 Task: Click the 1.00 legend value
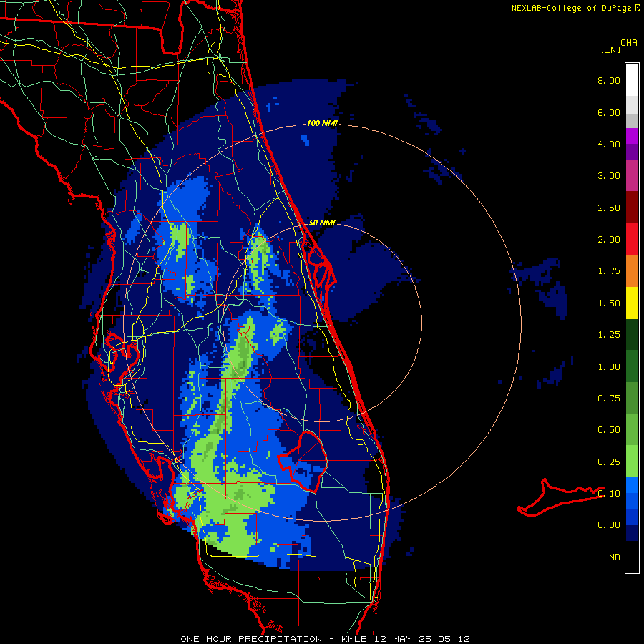609,367
